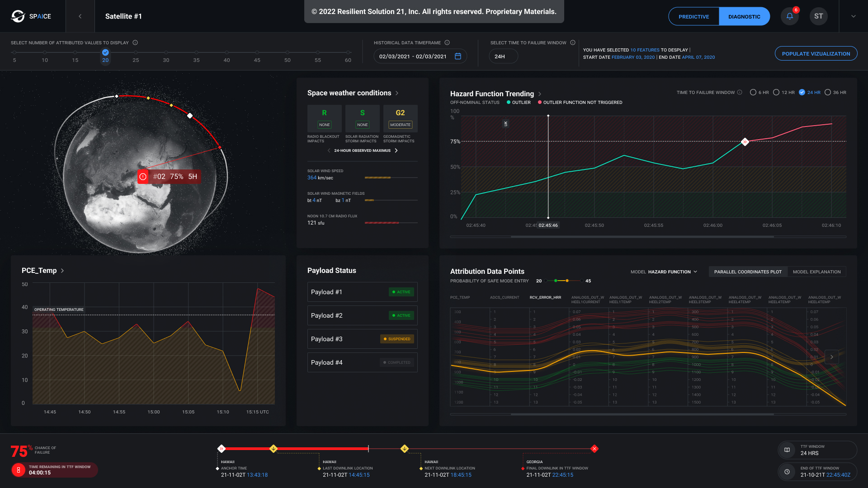This screenshot has width=868, height=488.
Task: Click the Populate Vizualization button
Action: pos(816,53)
